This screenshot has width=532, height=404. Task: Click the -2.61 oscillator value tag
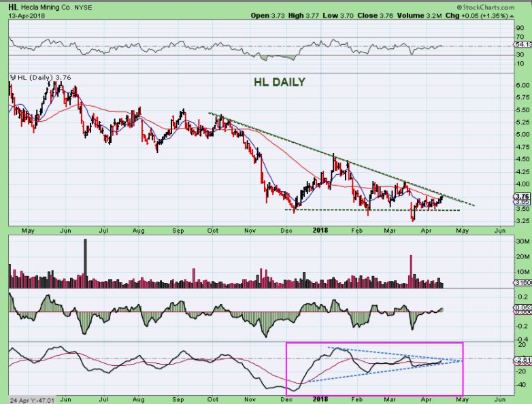(523, 360)
